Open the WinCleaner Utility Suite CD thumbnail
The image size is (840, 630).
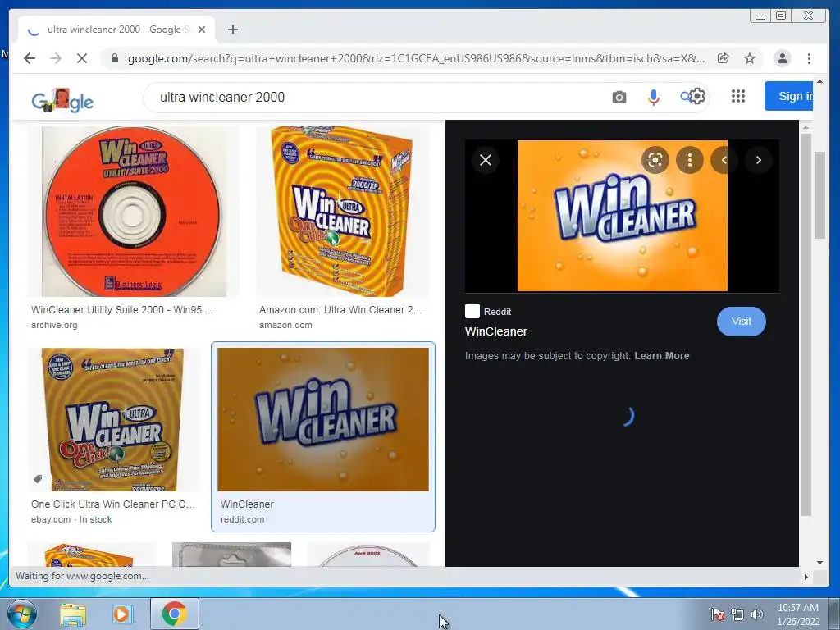tap(133, 211)
